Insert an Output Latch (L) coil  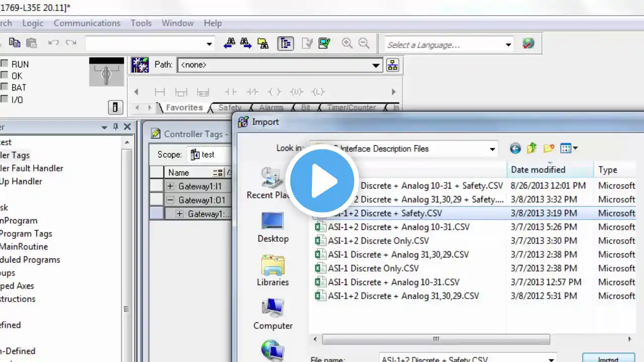click(318, 92)
